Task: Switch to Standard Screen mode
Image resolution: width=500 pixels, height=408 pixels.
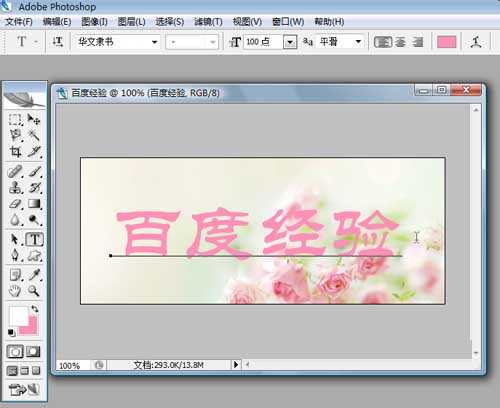Action: 12,371
